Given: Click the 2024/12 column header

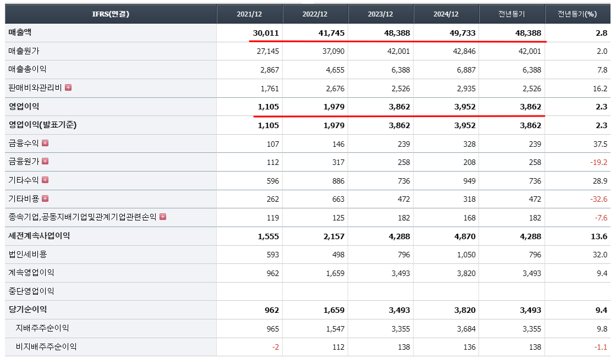Looking at the screenshot, I should pyautogui.click(x=446, y=14).
